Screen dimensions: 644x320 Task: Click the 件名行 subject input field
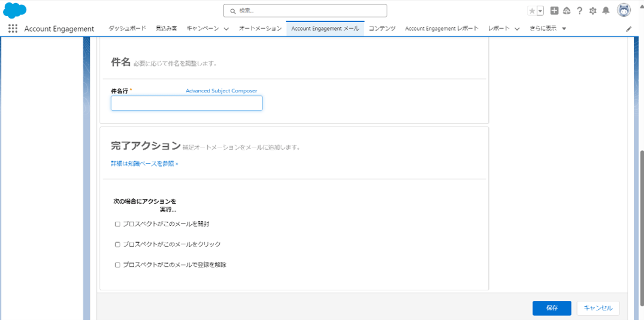click(186, 103)
